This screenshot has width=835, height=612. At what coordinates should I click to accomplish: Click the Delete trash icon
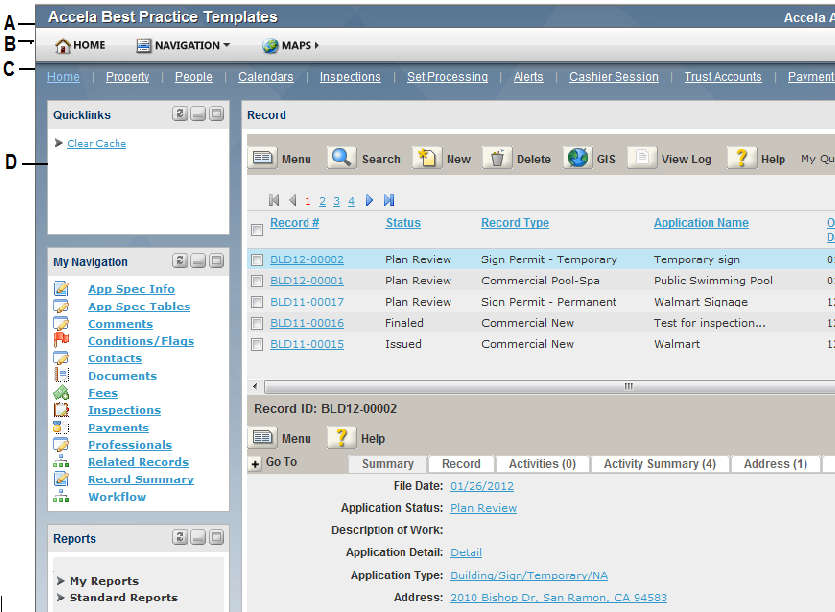tap(497, 158)
